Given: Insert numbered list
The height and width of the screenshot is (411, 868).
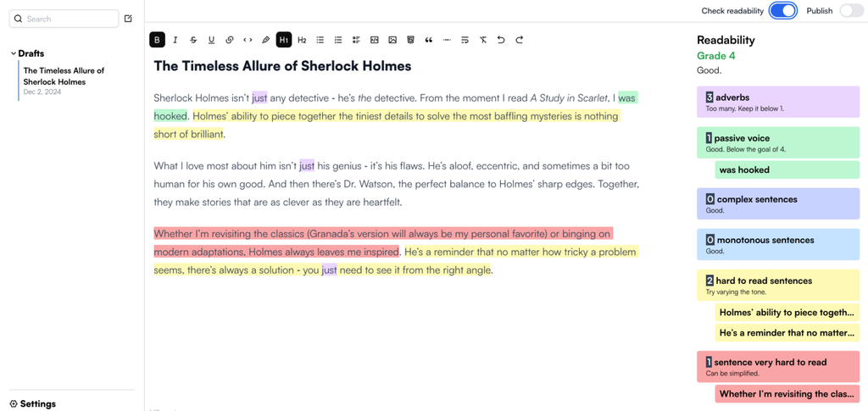Looking at the screenshot, I should tap(338, 40).
